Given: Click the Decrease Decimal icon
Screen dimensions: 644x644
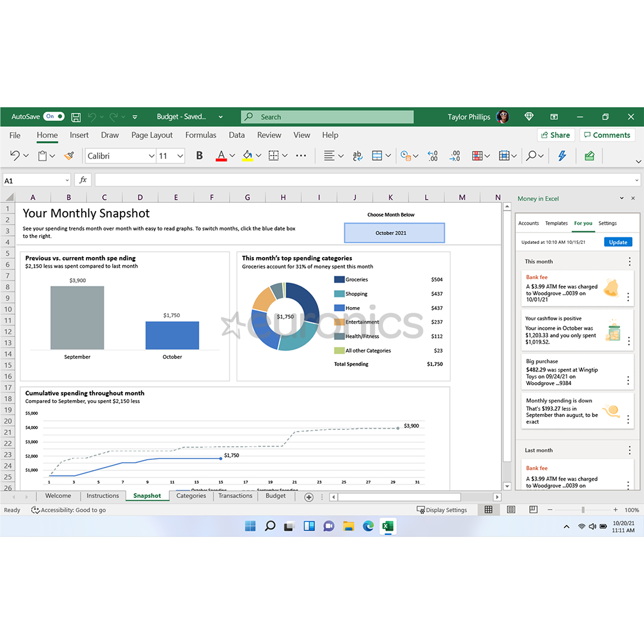Looking at the screenshot, I should pos(454,156).
